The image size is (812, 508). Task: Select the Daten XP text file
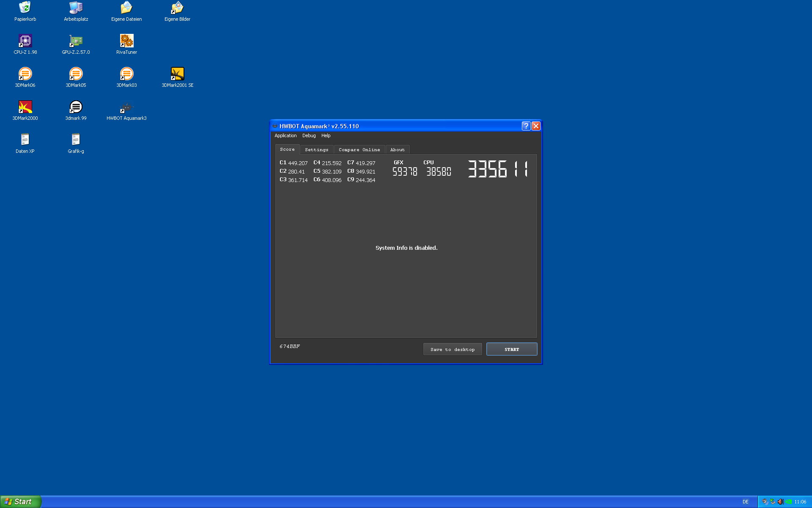25,144
